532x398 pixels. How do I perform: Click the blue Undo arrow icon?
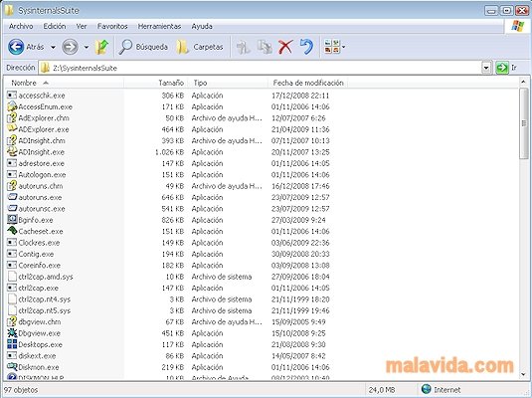(x=306, y=47)
